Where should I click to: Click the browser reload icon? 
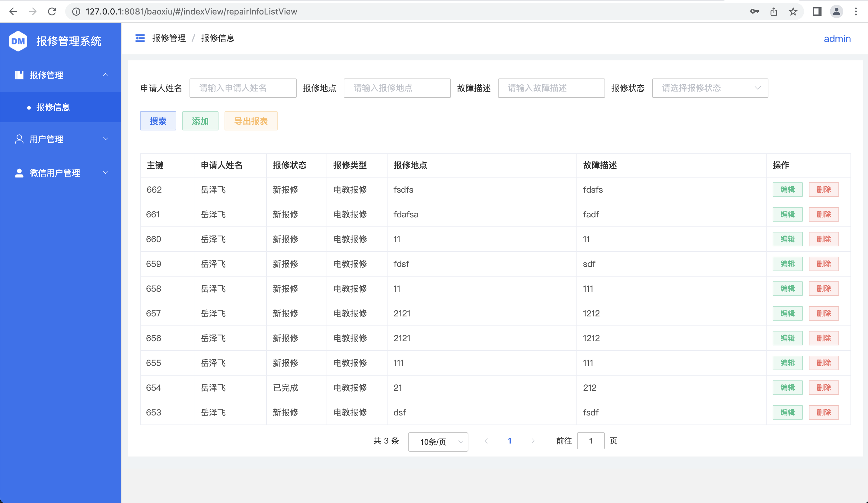click(52, 11)
